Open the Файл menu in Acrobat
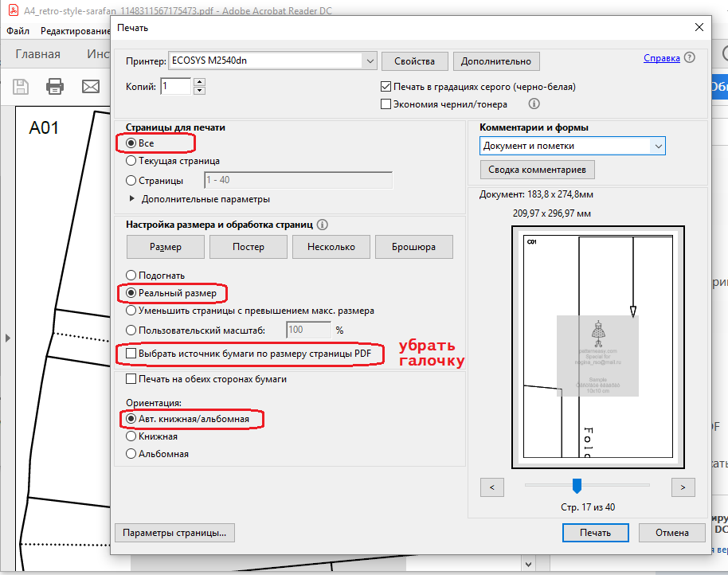 click(x=18, y=31)
